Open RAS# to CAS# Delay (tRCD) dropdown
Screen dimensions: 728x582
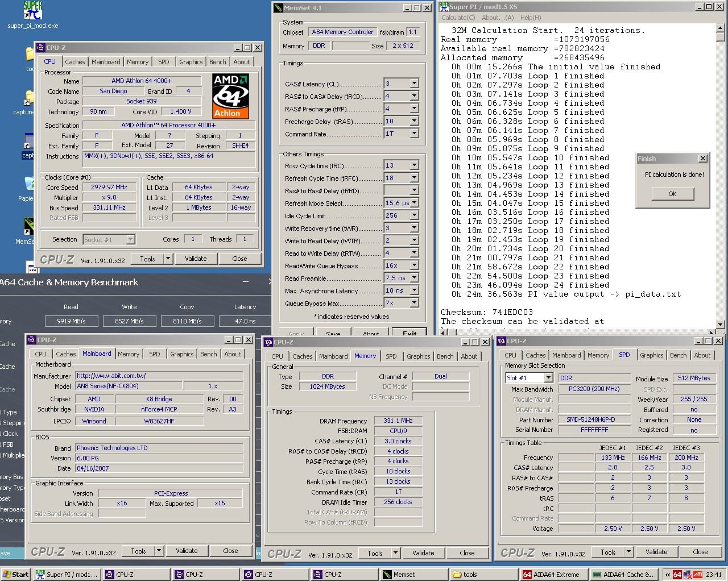tap(414, 96)
